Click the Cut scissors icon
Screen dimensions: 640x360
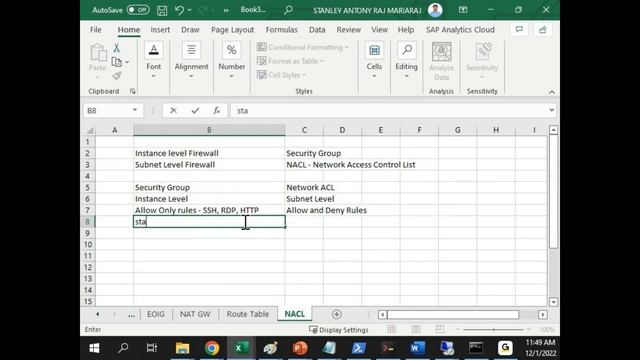coord(117,48)
